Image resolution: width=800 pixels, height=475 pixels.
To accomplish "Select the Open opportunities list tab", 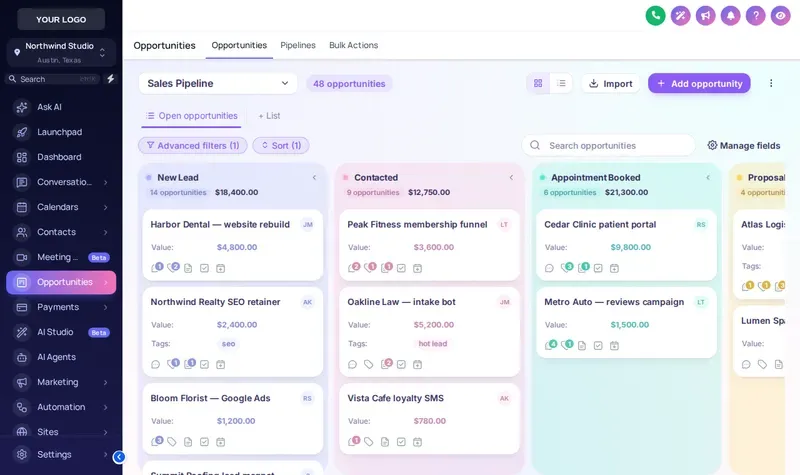I will 192,116.
